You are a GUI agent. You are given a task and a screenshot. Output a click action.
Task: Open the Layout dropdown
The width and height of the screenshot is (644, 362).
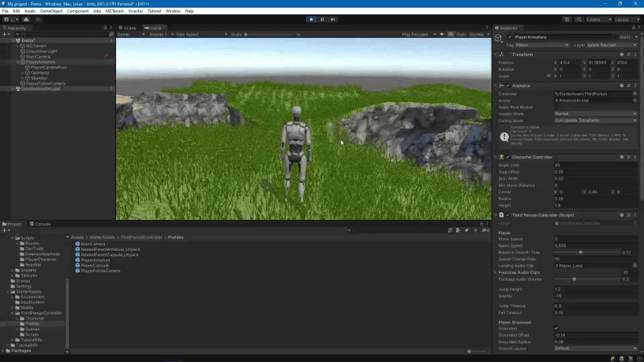pyautogui.click(x=627, y=19)
